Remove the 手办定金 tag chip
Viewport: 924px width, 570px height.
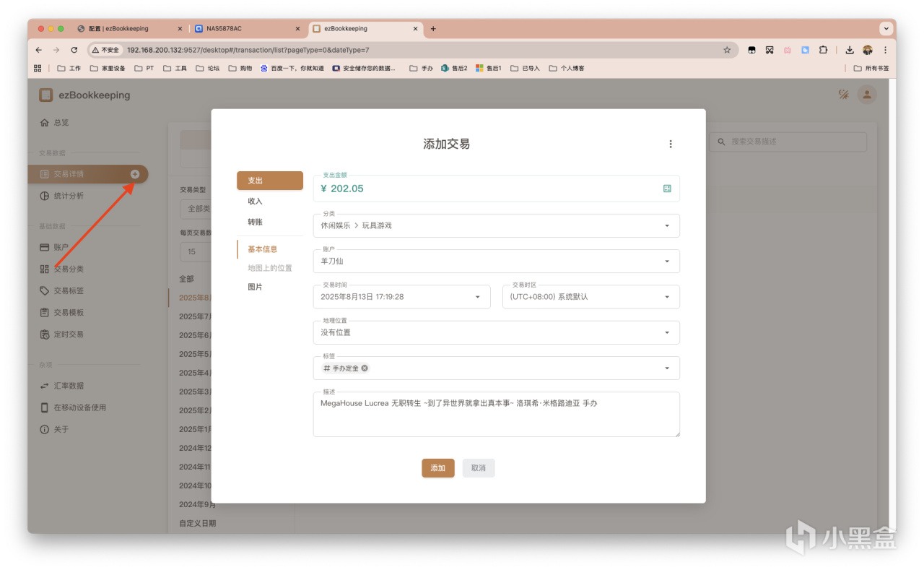pos(365,368)
